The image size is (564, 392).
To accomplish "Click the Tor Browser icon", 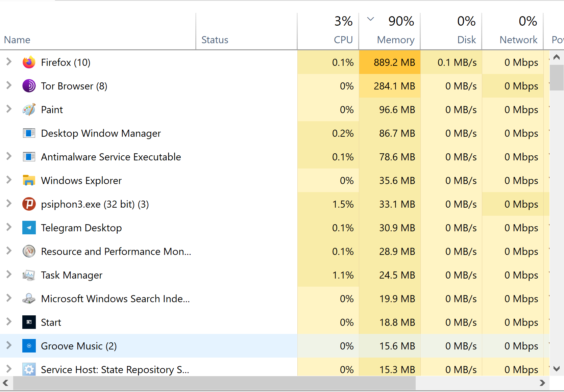I will click(29, 86).
